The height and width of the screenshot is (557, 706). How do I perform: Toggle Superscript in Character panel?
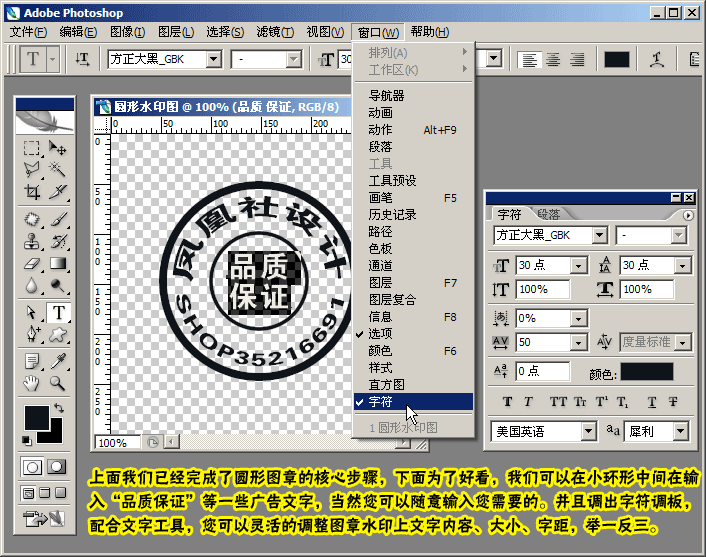[x=602, y=402]
